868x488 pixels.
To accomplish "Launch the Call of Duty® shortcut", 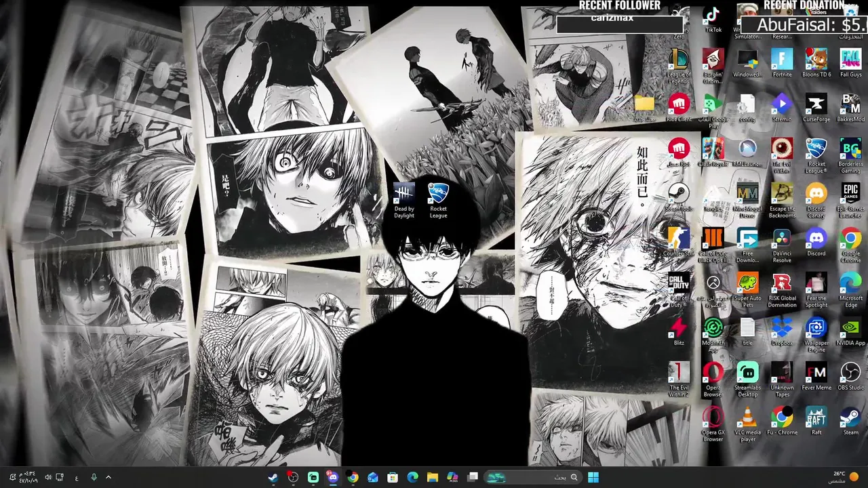I will coord(679,290).
